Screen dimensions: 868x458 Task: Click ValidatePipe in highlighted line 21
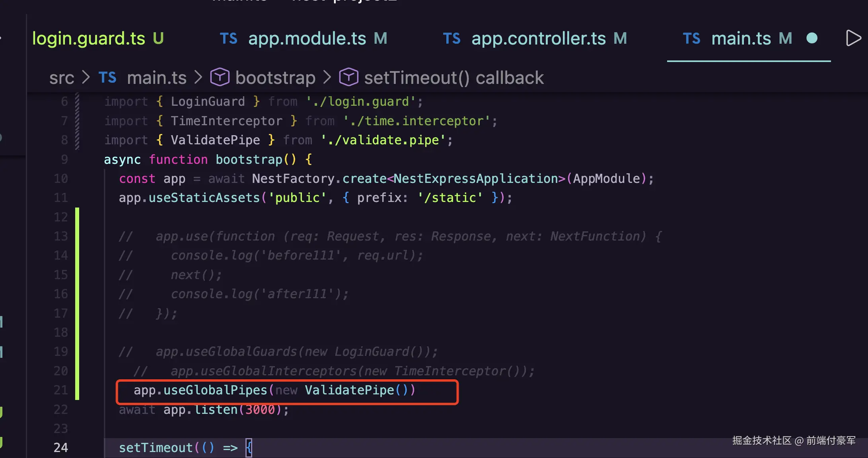tap(349, 390)
